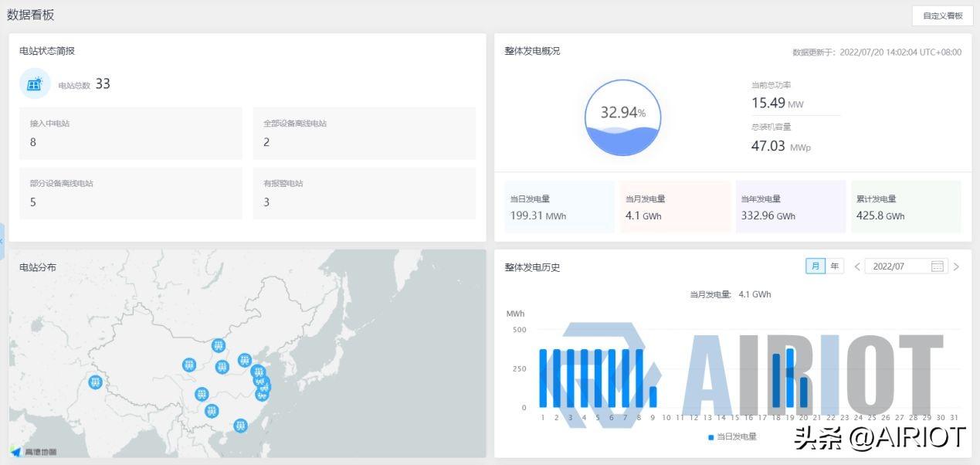Screen dimensions: 980x465
Task: Go to next month with right arrow
Action: point(956,266)
